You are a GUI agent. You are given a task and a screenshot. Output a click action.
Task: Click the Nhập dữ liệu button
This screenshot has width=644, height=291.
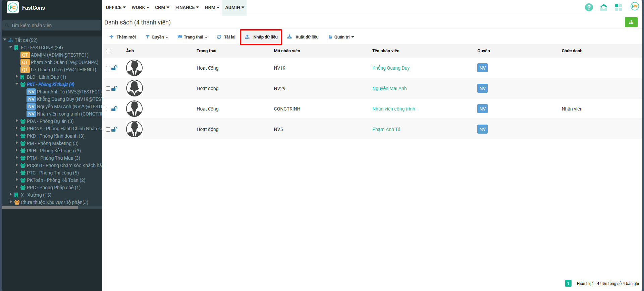point(261,37)
